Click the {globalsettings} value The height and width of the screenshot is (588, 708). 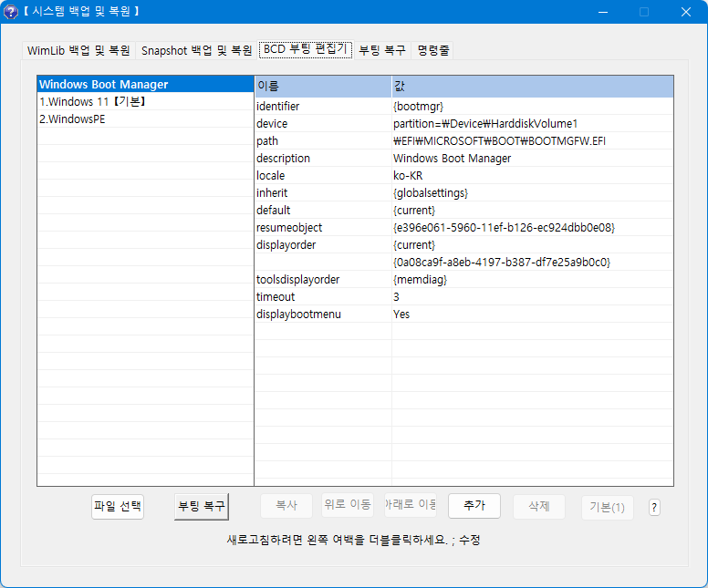tap(431, 193)
